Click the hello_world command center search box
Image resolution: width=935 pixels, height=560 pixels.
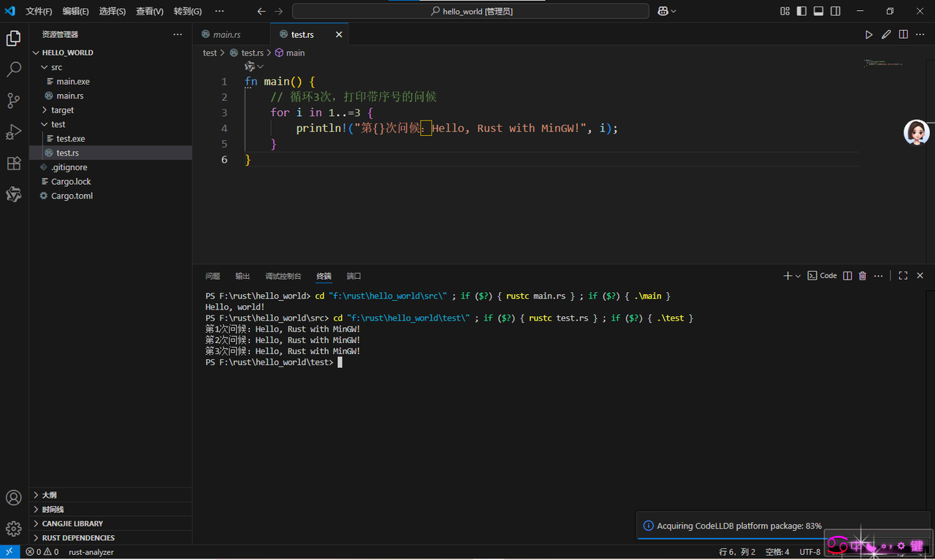click(470, 11)
